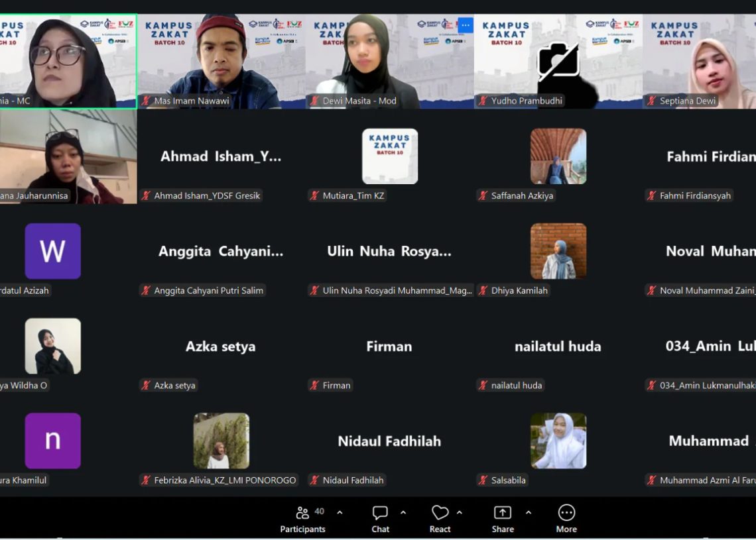Viewport: 756px width, 540px height.
Task: Expand the Participants caret arrow
Action: (x=340, y=513)
